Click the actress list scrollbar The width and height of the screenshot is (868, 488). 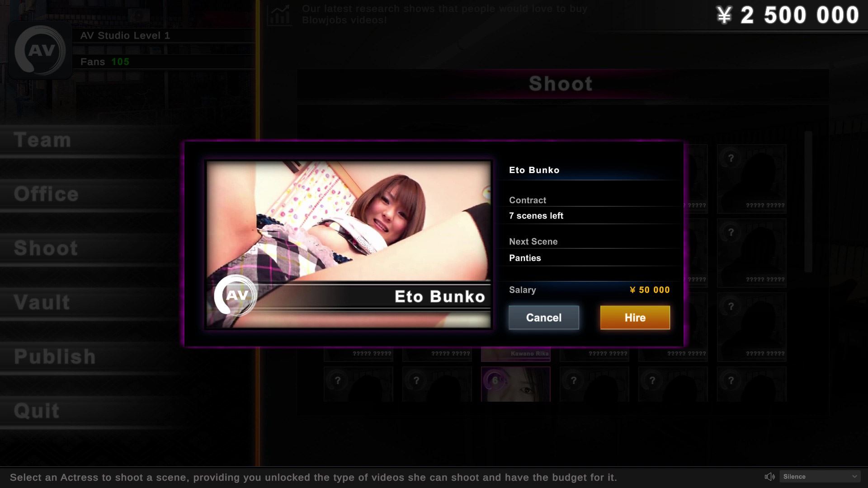pos(808,201)
